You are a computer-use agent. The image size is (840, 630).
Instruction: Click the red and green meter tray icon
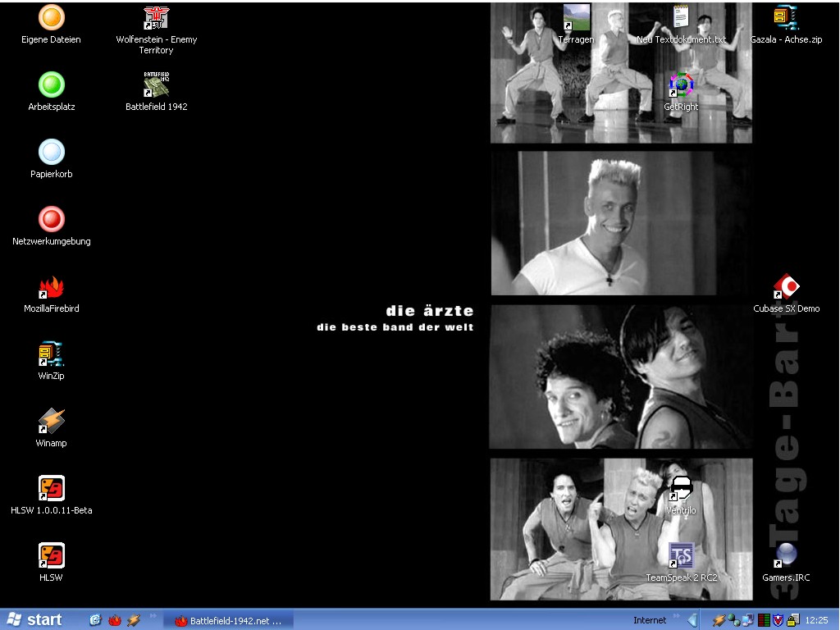[764, 620]
